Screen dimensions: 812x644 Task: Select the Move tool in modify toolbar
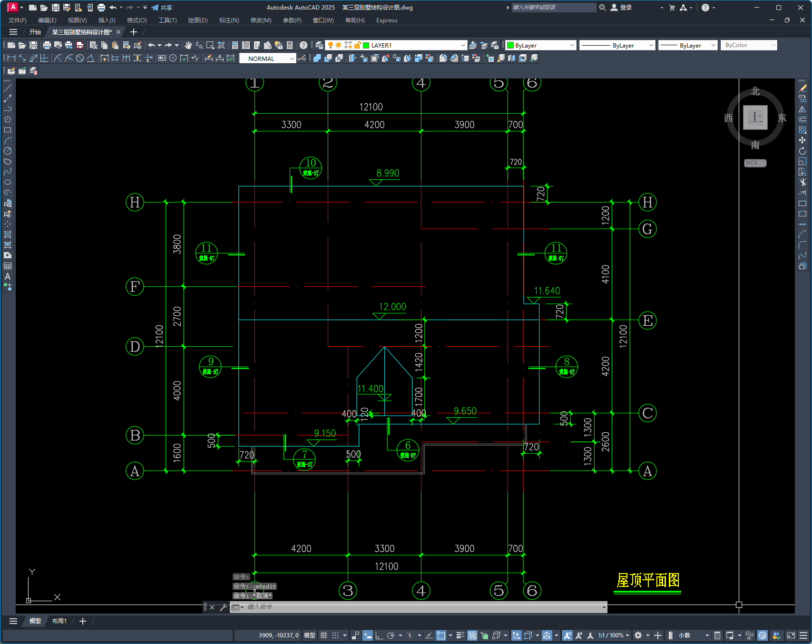tap(802, 140)
